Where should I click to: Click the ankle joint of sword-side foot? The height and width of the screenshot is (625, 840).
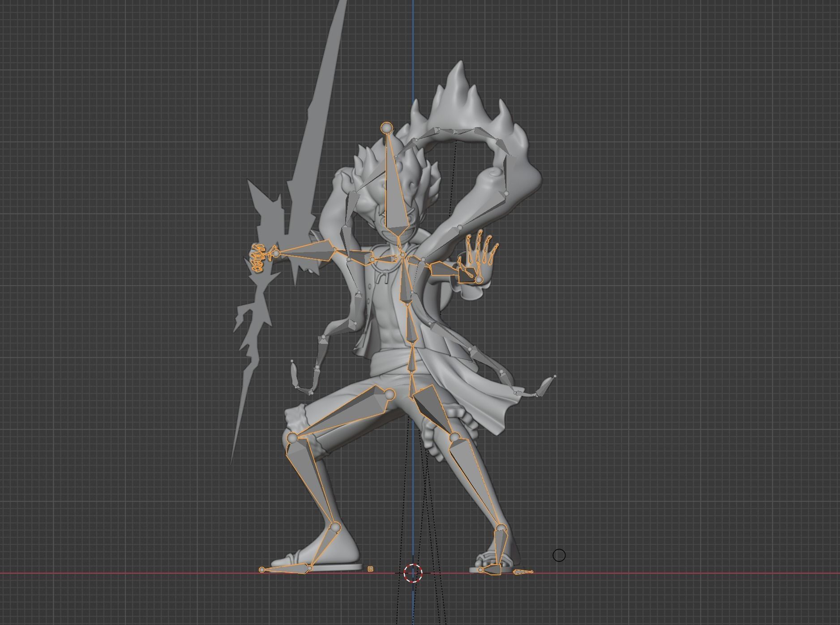coord(335,527)
